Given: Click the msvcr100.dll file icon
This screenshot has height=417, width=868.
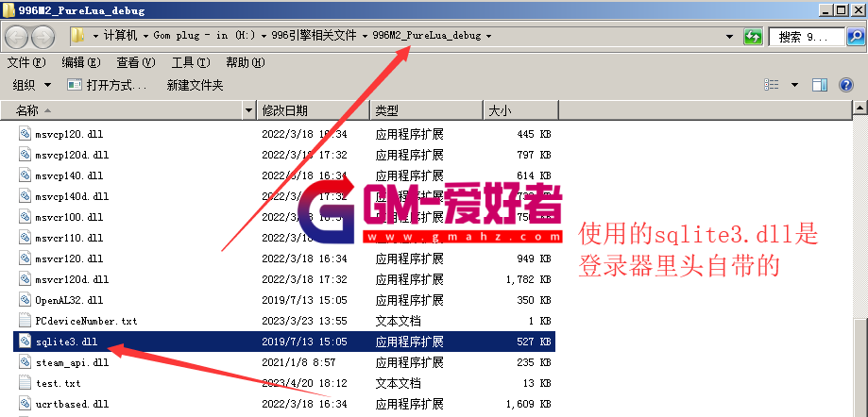Looking at the screenshot, I should (x=25, y=217).
